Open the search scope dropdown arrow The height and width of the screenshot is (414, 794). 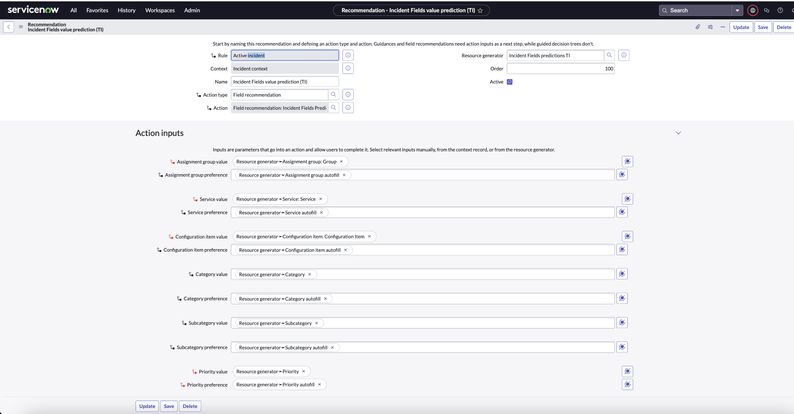pos(737,10)
